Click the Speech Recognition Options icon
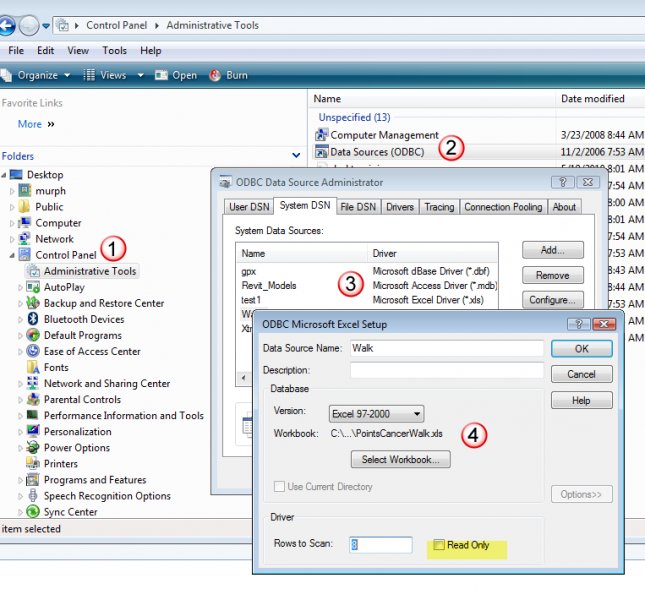 [33, 496]
